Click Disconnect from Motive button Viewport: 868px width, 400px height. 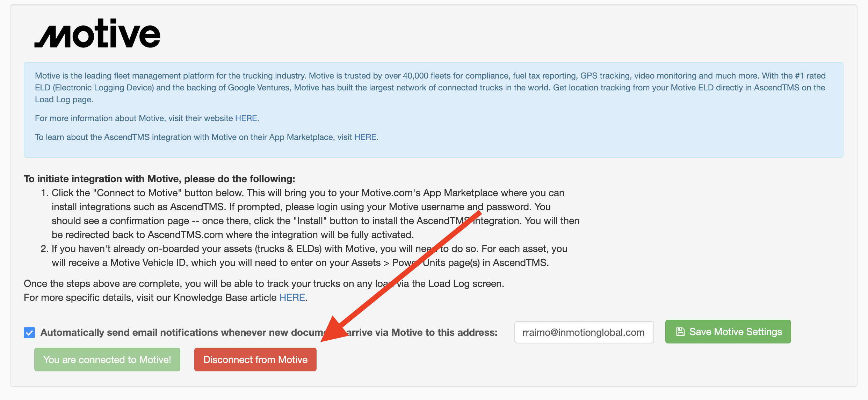coord(255,360)
